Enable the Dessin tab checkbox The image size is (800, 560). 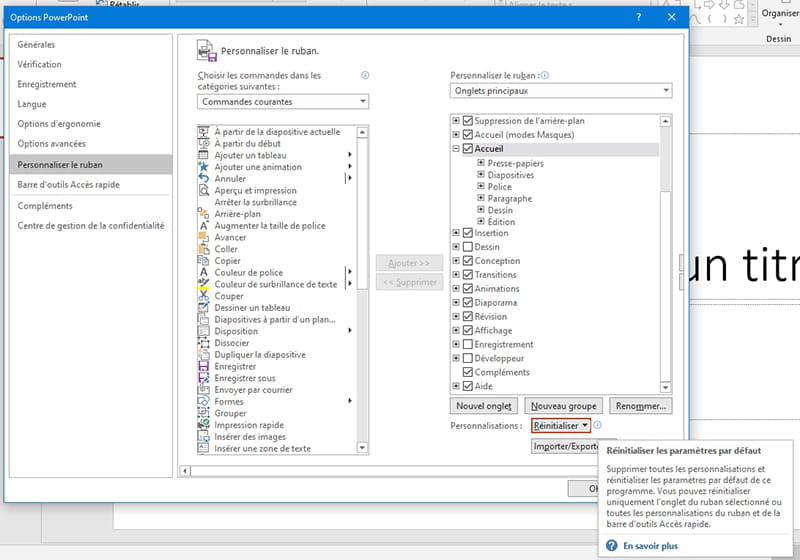[x=468, y=247]
